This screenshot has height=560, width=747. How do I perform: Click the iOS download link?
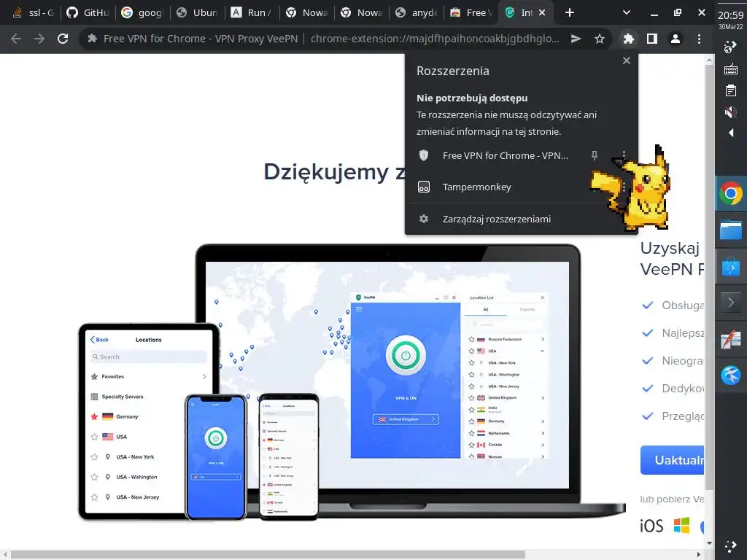point(651,526)
